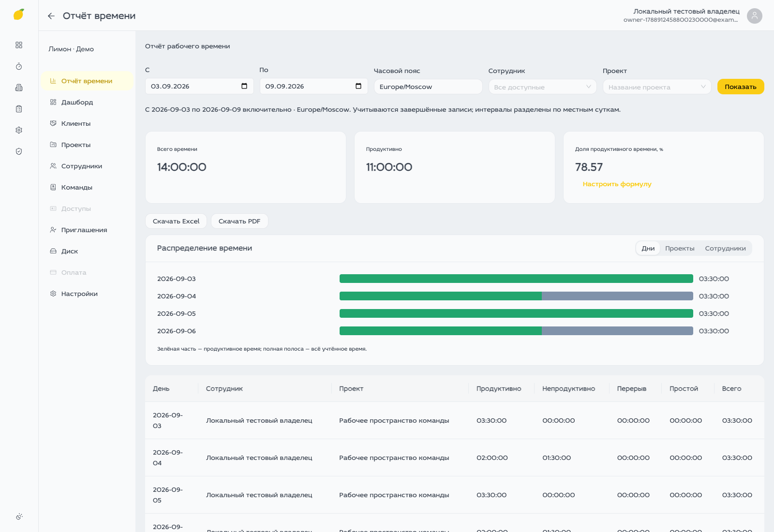Viewport: 774px width, 532px height.
Task: Click the grid dashboard icon in left rail
Action: (19, 45)
